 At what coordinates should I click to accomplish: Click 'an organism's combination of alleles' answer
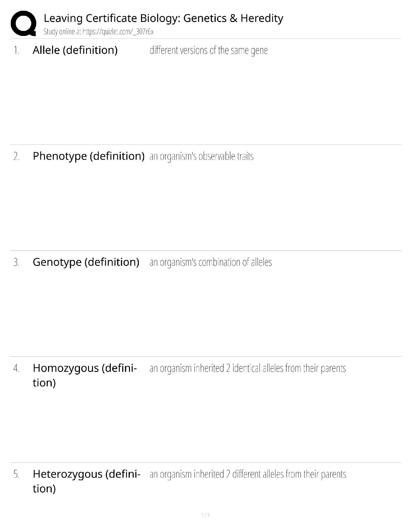pyautogui.click(x=211, y=262)
